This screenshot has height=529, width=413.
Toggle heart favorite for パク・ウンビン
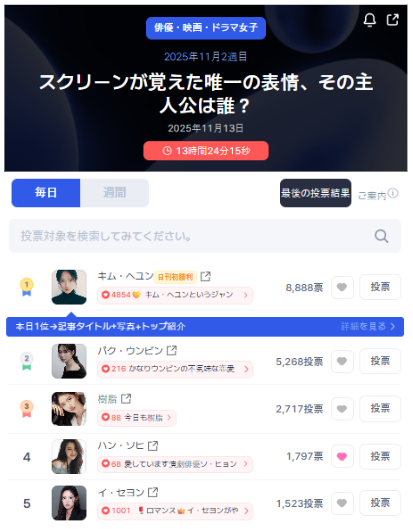point(342,361)
